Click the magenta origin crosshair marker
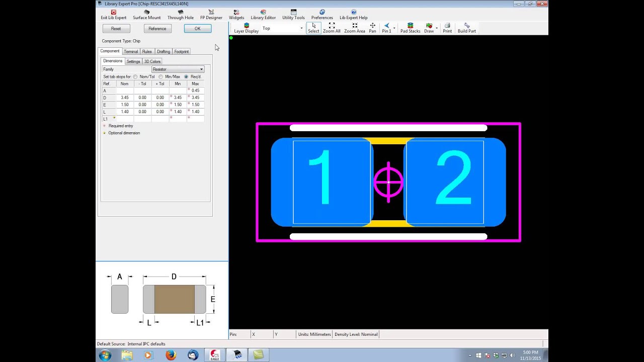The image size is (644, 362). [388, 182]
